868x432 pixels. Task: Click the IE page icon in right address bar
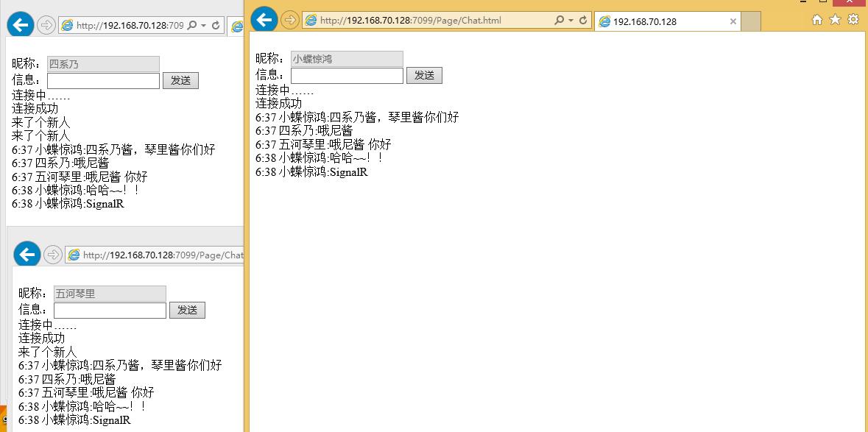(x=311, y=21)
